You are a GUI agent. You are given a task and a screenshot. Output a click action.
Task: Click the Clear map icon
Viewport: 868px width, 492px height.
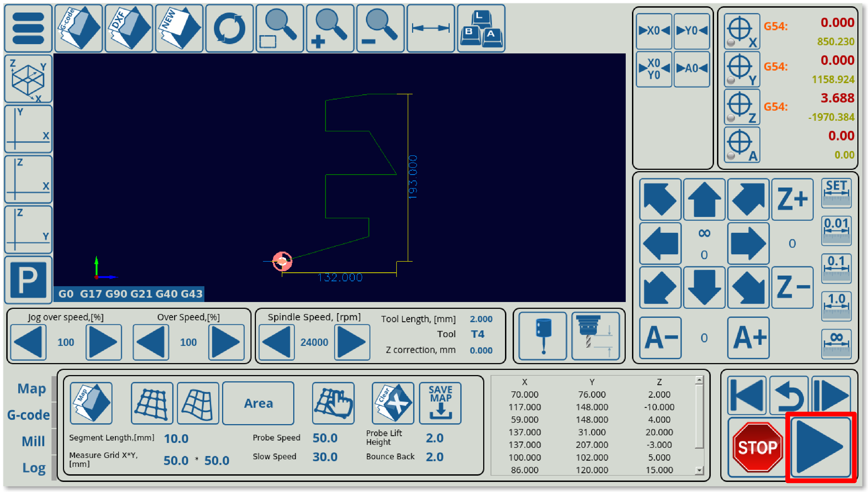[x=393, y=403]
